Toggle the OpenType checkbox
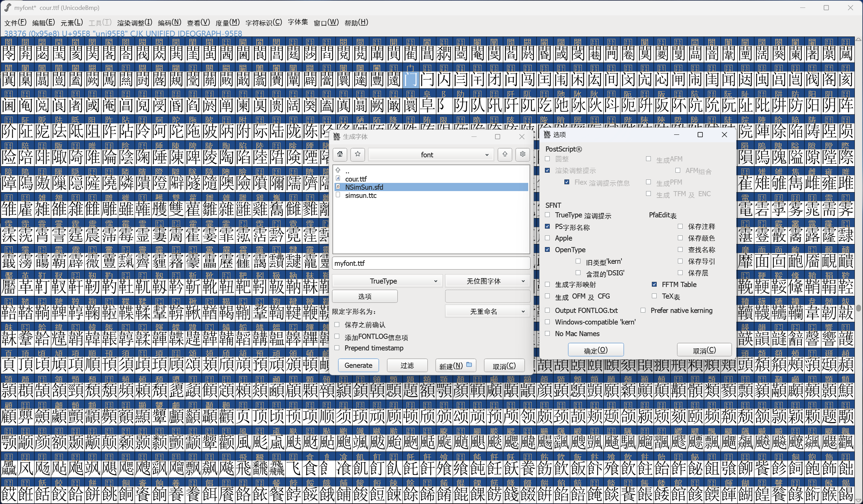The width and height of the screenshot is (863, 504). tap(547, 250)
